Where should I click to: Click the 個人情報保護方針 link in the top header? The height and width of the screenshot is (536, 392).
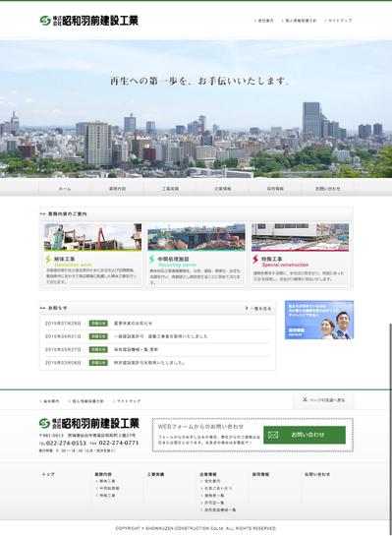coord(301,21)
